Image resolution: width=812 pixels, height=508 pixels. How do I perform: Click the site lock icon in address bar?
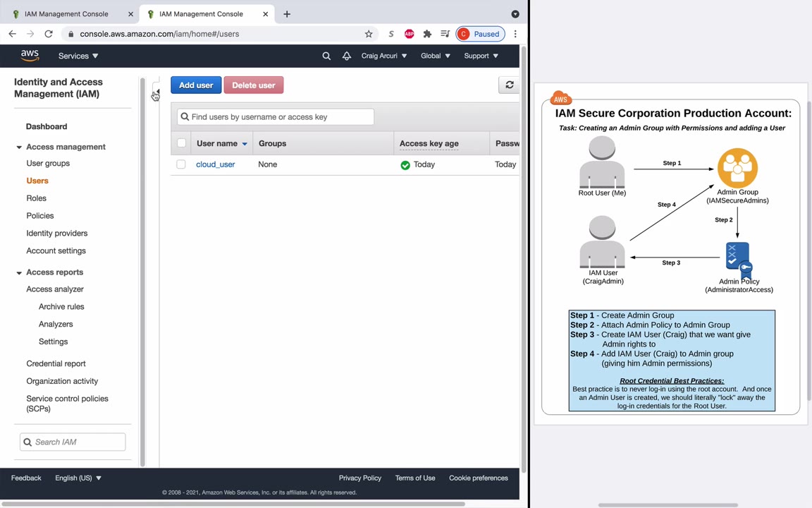(71, 34)
